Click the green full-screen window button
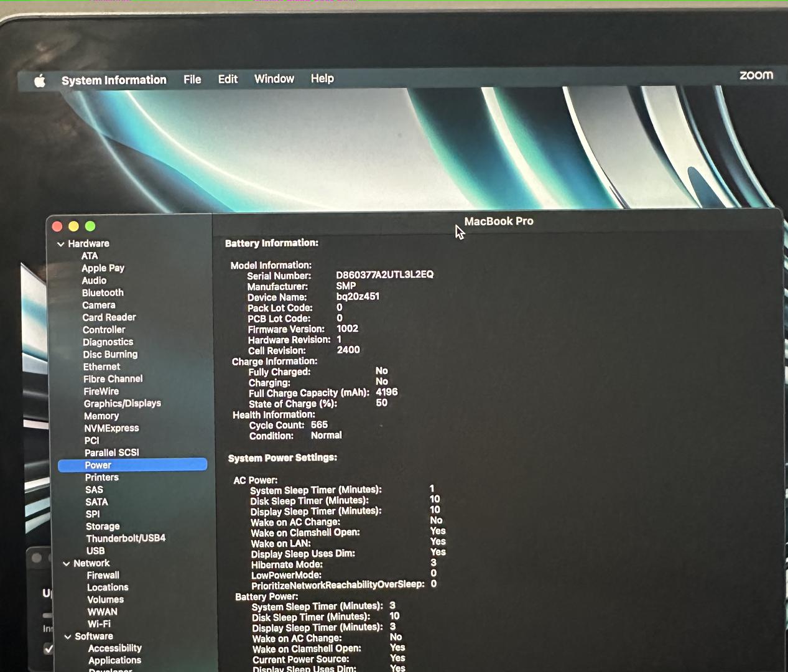Screen dimensions: 788x672 [90, 226]
